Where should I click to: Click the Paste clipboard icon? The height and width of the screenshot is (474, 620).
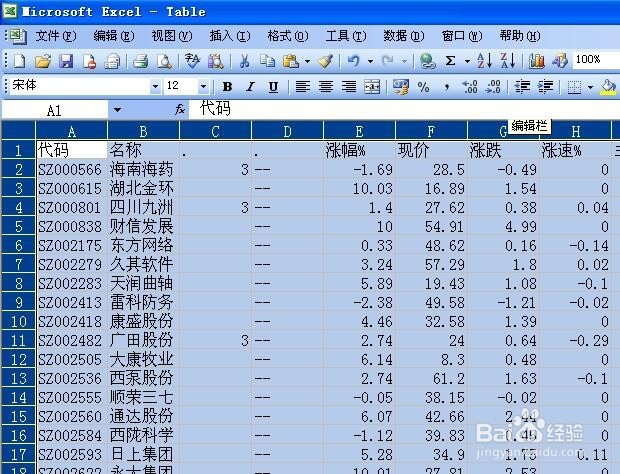(x=291, y=61)
